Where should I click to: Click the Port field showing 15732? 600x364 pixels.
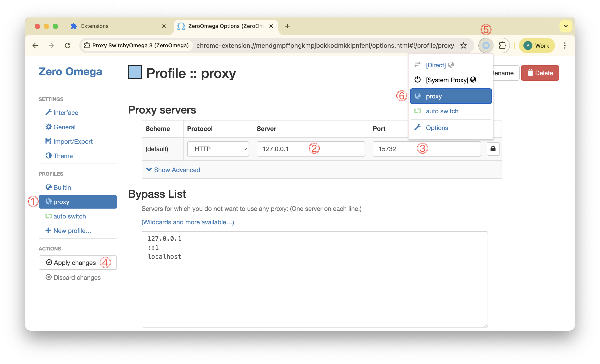click(427, 149)
